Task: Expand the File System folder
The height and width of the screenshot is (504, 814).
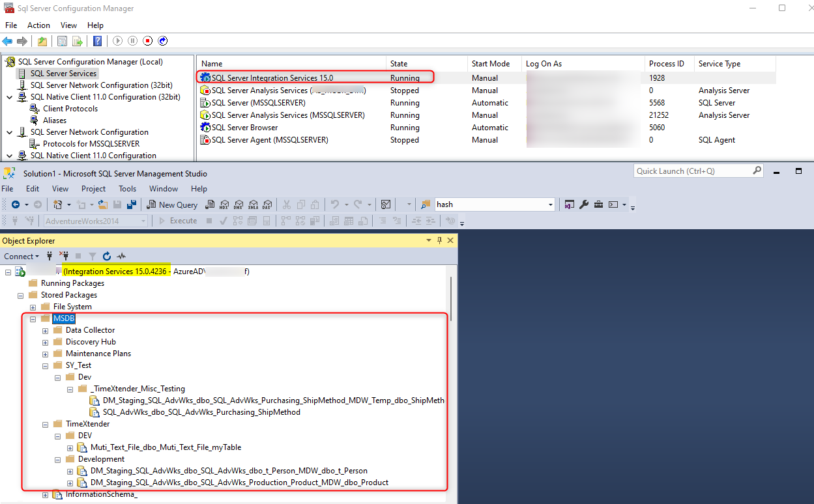Action: [x=33, y=307]
